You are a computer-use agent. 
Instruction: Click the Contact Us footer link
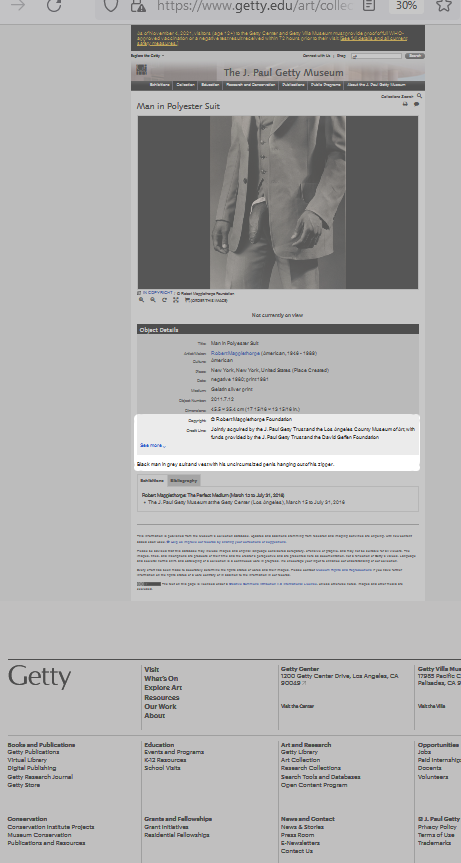(x=297, y=851)
